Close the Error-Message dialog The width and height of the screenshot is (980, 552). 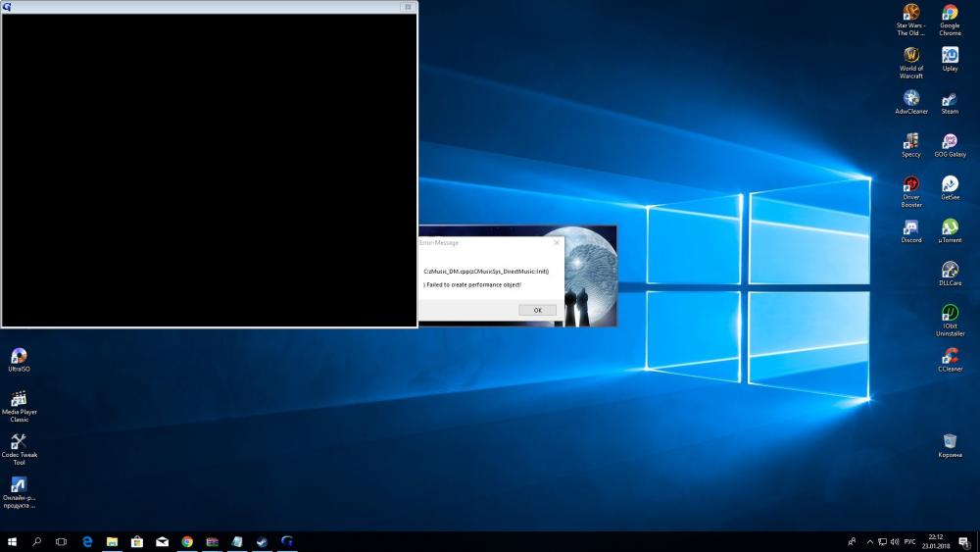(x=557, y=242)
